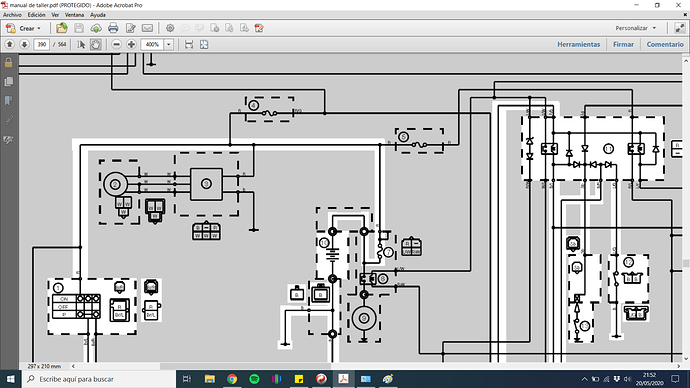Screen dimensions: 690x388
Task: Open the email envelope icon
Action: (147, 28)
